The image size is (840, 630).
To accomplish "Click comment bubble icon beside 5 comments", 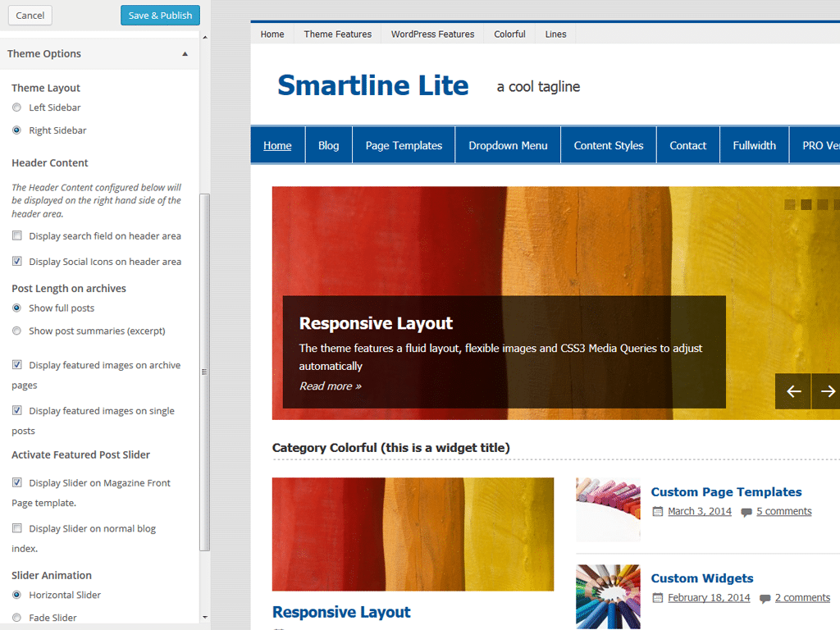I will tap(746, 512).
